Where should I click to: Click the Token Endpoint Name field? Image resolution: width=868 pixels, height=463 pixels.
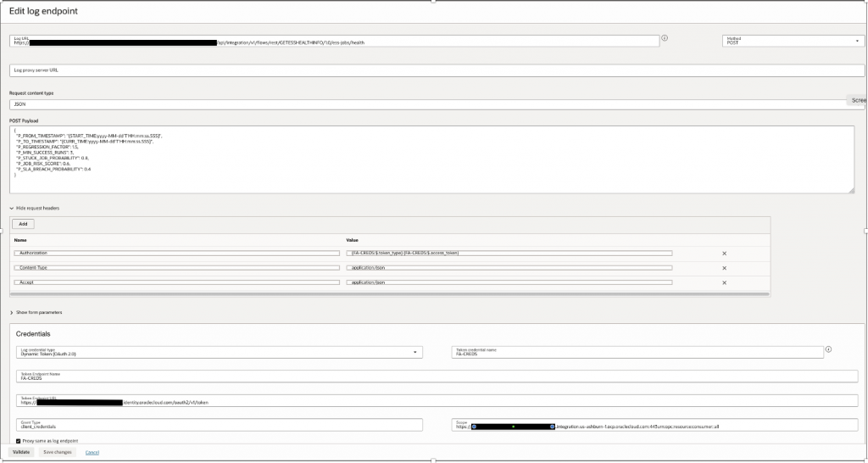click(x=437, y=376)
